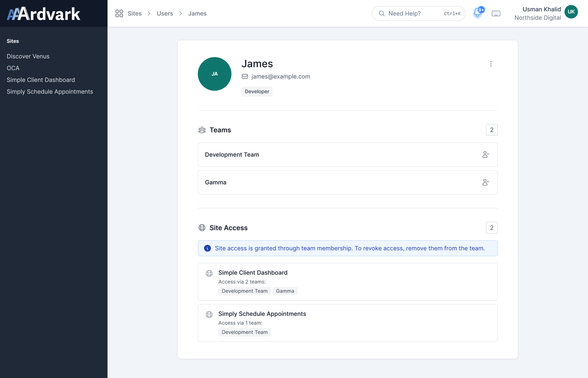The image size is (588, 378).
Task: Open the Gamma team row
Action: point(348,182)
